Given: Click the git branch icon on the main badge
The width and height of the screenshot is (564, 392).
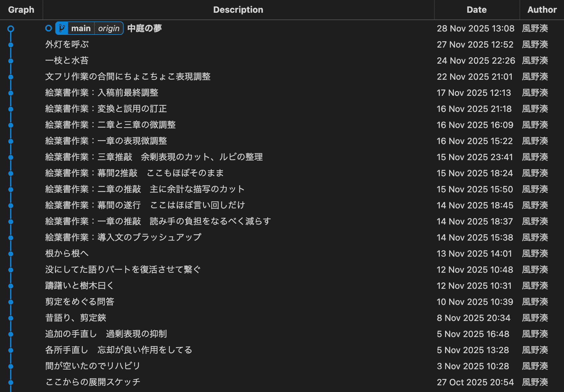Looking at the screenshot, I should click(61, 28).
